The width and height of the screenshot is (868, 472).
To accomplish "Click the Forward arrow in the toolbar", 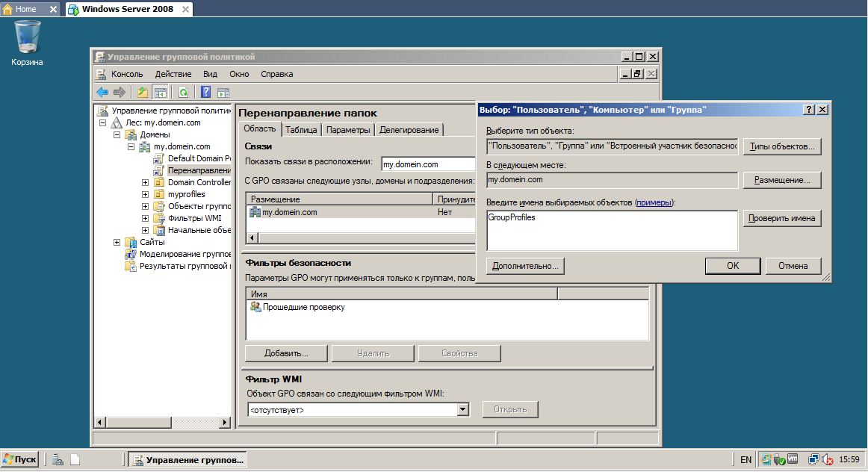I will point(119,93).
